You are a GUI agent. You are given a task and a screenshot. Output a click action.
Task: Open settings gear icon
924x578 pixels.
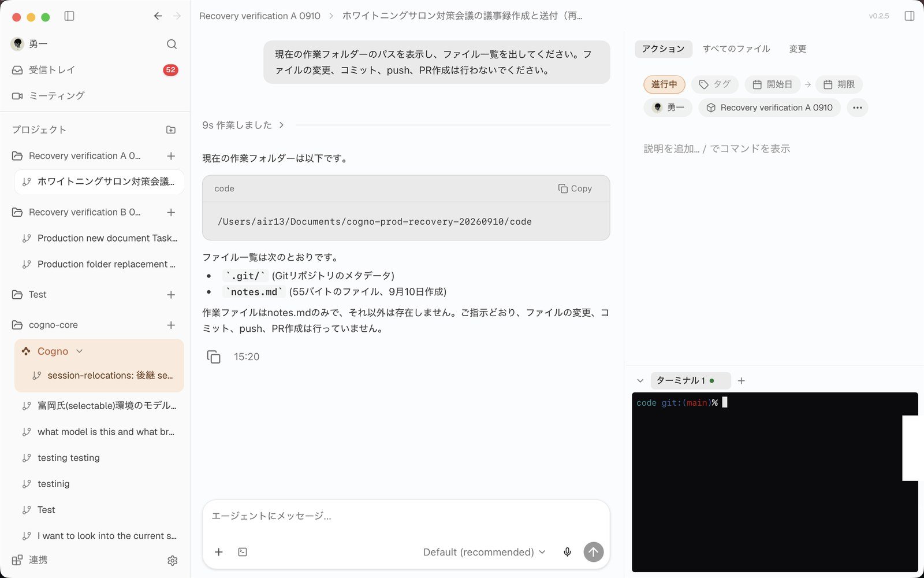point(172,561)
